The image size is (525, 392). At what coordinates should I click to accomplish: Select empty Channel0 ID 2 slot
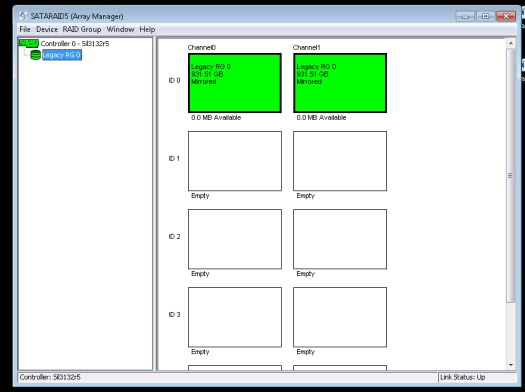pyautogui.click(x=235, y=239)
